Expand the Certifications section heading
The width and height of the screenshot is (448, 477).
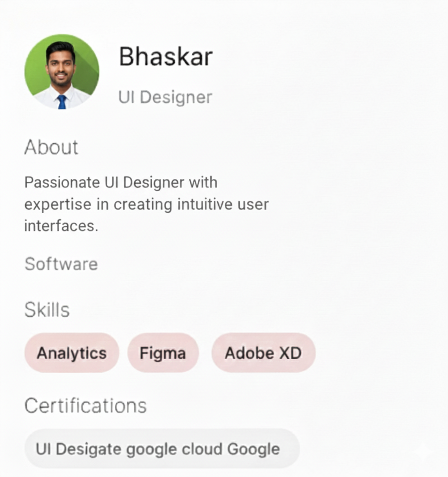pyautogui.click(x=85, y=406)
